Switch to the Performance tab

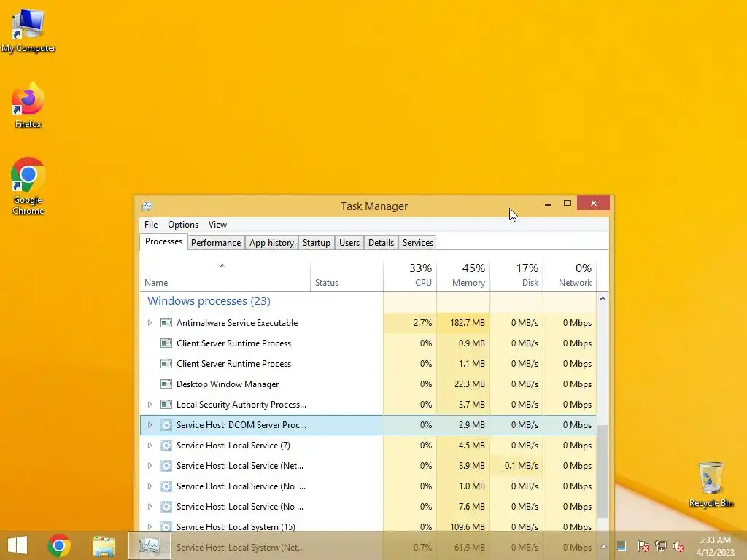coord(216,243)
